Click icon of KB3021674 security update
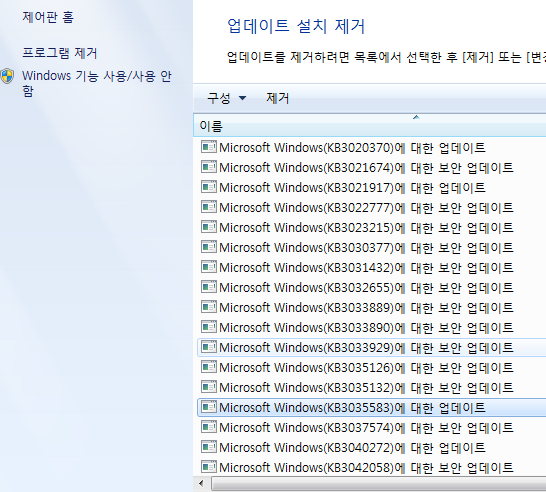The width and height of the screenshot is (546, 492). click(x=209, y=167)
